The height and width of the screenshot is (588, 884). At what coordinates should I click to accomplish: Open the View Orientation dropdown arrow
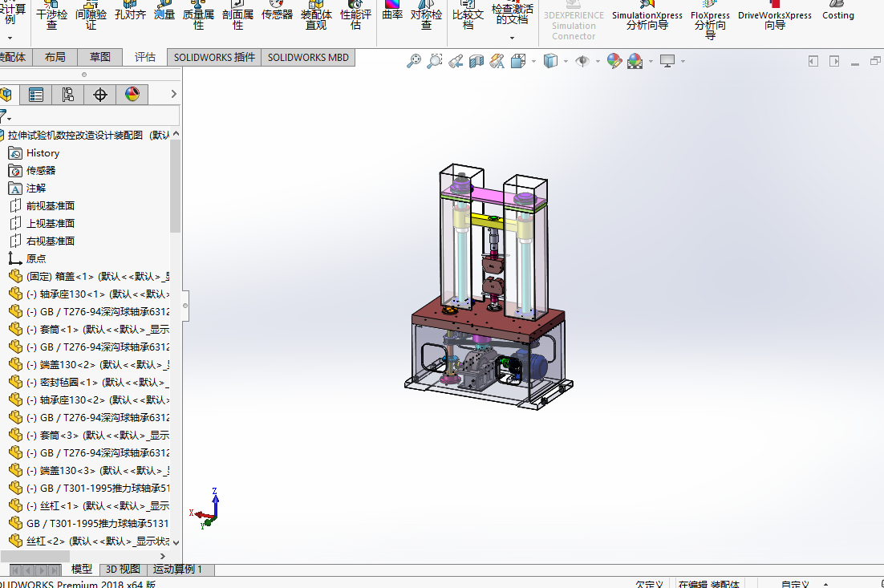(x=533, y=61)
